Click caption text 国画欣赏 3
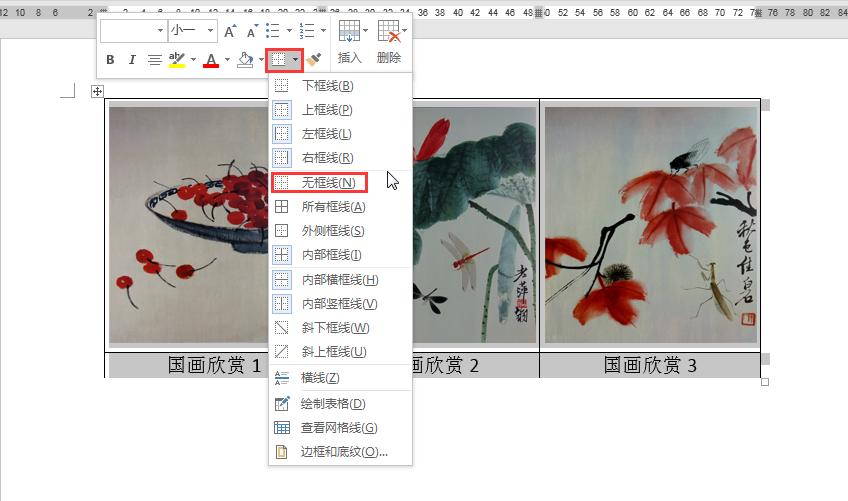848x501 pixels. click(x=651, y=365)
